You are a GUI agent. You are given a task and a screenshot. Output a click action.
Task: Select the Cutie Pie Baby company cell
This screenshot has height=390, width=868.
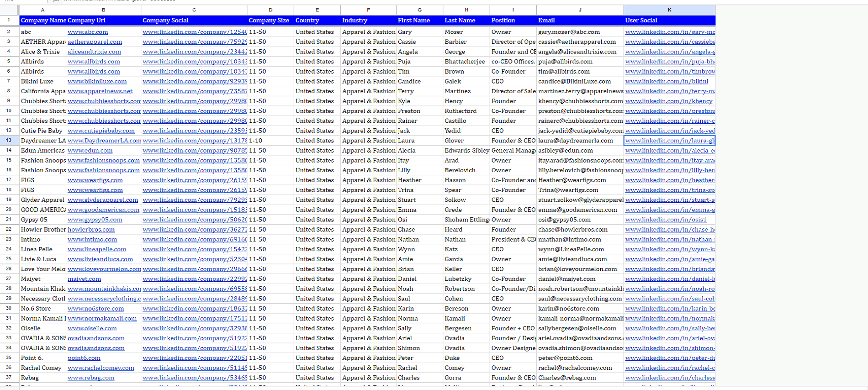[42, 131]
